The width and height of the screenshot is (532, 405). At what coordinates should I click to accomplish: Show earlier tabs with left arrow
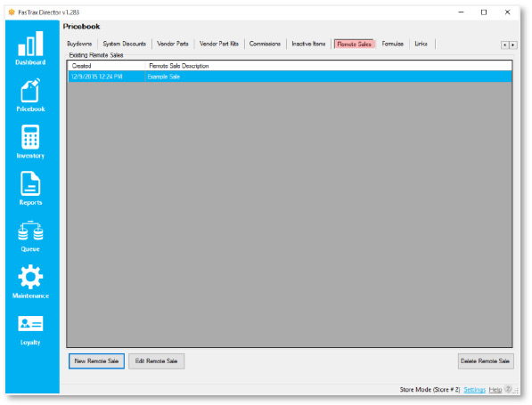click(505, 45)
